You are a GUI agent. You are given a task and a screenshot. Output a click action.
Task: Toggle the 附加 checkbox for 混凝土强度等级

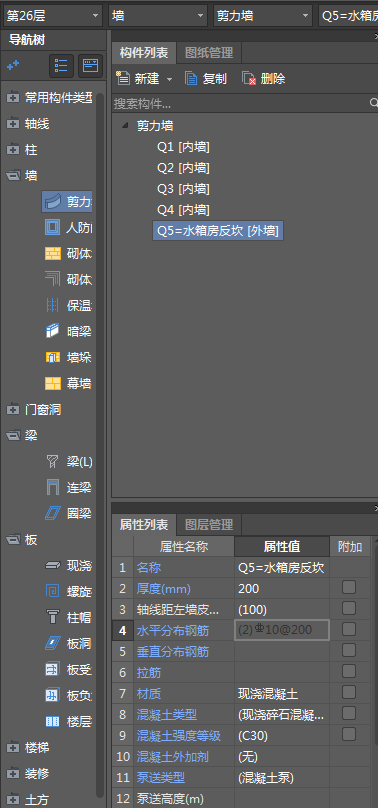349,734
